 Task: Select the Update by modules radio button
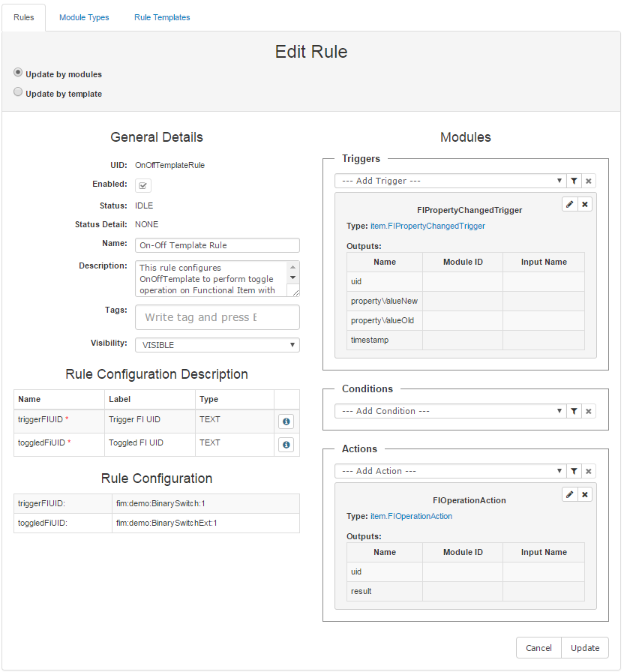click(17, 73)
